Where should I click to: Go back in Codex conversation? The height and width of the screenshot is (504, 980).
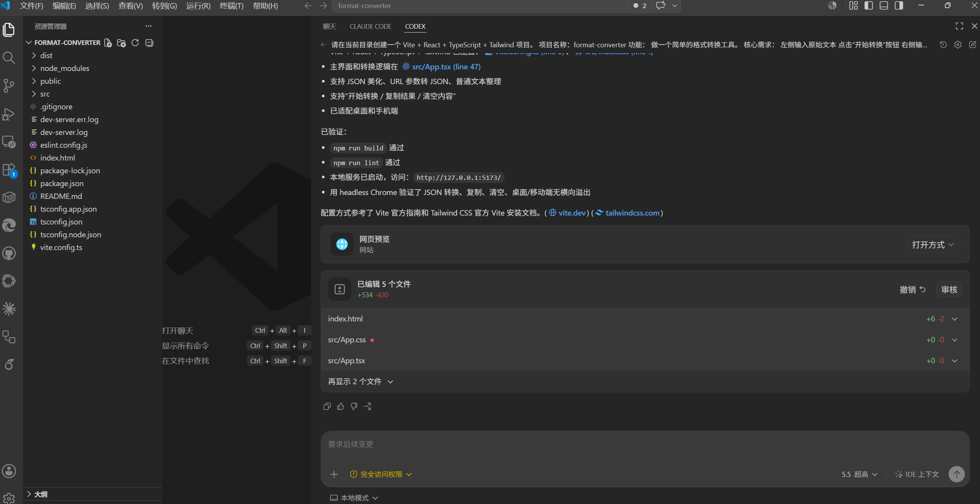(323, 45)
